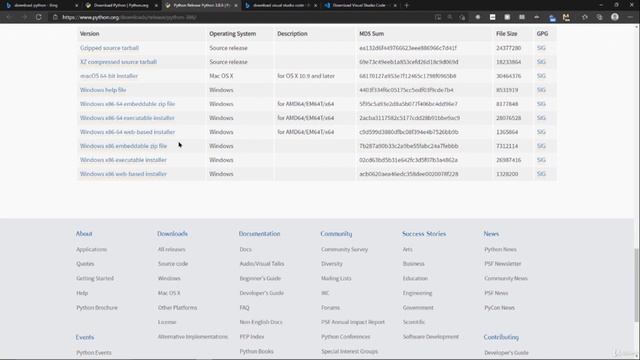The width and height of the screenshot is (640, 360).
Task: Open the Documentation footer heading
Action: pos(260,233)
